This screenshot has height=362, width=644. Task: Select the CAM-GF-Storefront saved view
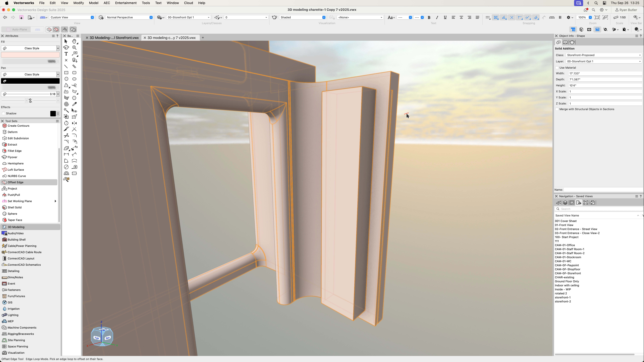click(568, 273)
